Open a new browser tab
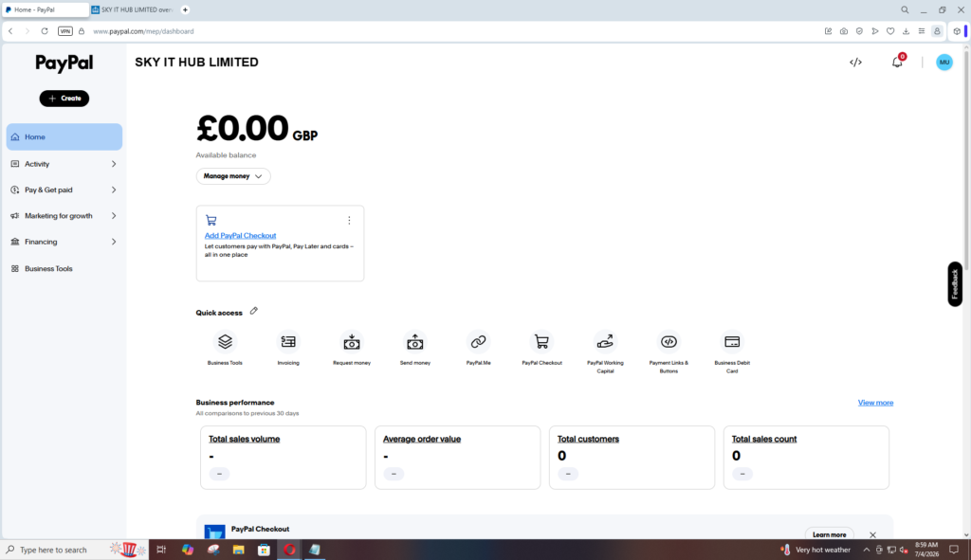The height and width of the screenshot is (560, 971). click(x=185, y=9)
